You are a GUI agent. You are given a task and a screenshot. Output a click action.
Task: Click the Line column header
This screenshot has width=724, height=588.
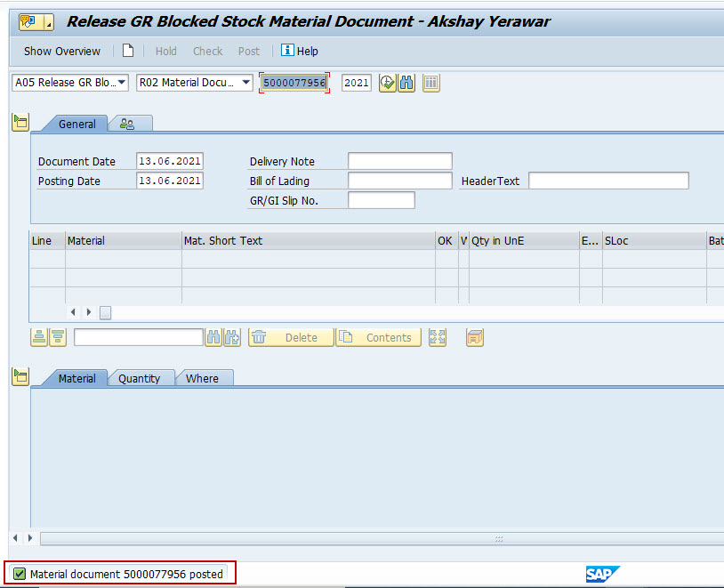[47, 241]
